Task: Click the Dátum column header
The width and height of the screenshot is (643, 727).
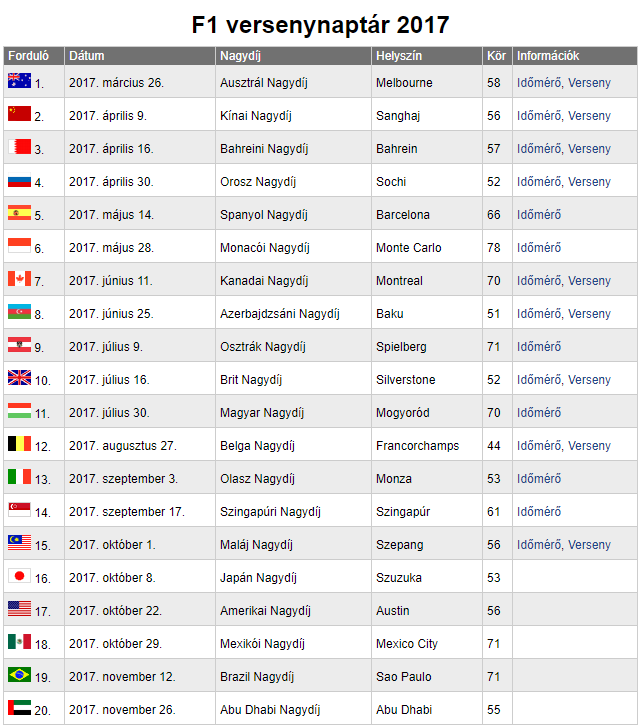Action: [x=140, y=56]
